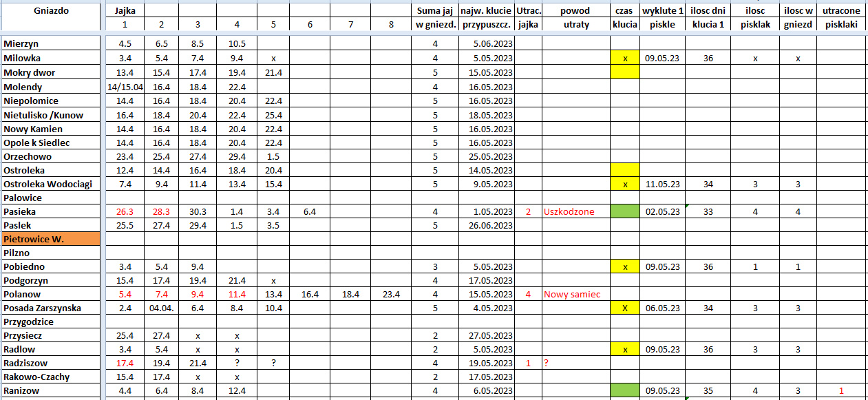Select the najw. klucie header cell

point(486,11)
